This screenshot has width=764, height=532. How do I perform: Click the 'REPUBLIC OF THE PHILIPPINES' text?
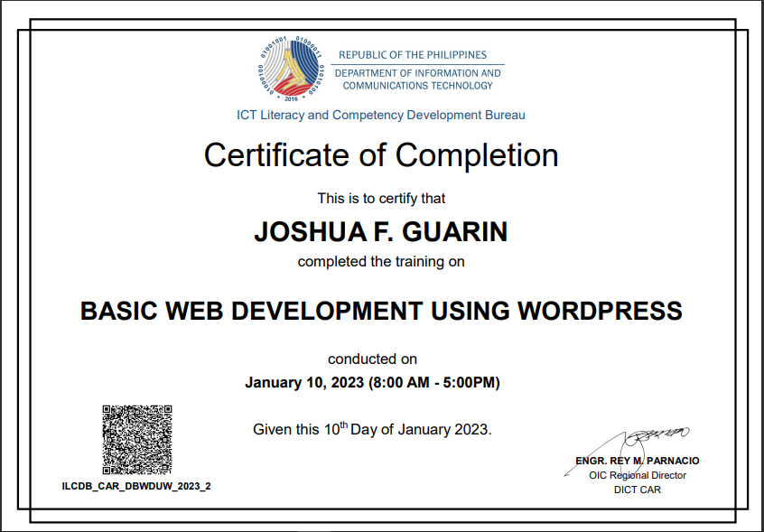click(413, 55)
